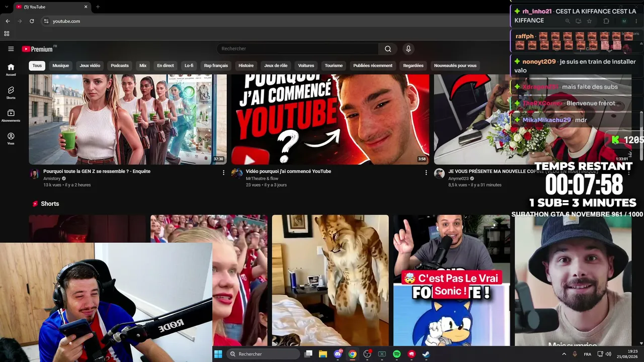This screenshot has width=644, height=362.
Task: Open "Pourquoi toute la GEN Z" video title
Action: (x=97, y=171)
